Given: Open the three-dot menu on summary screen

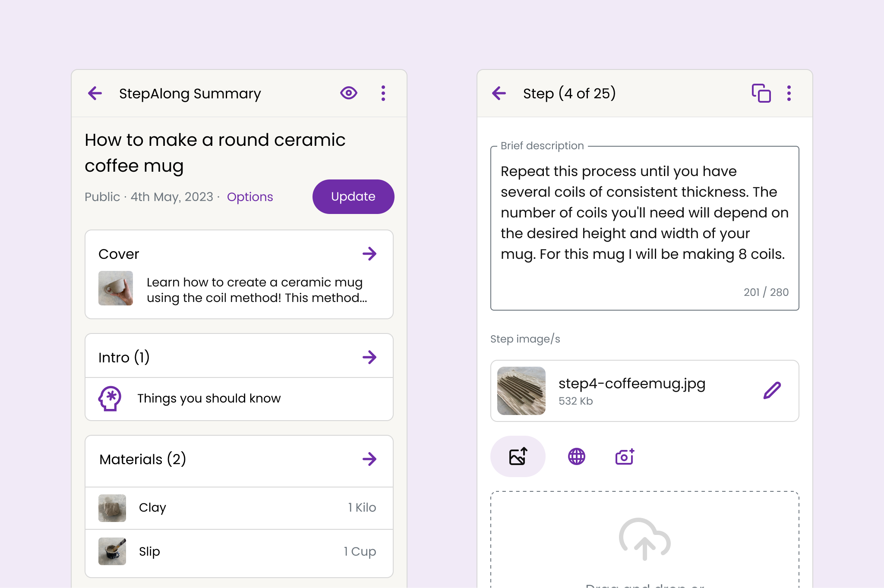Looking at the screenshot, I should click(383, 93).
